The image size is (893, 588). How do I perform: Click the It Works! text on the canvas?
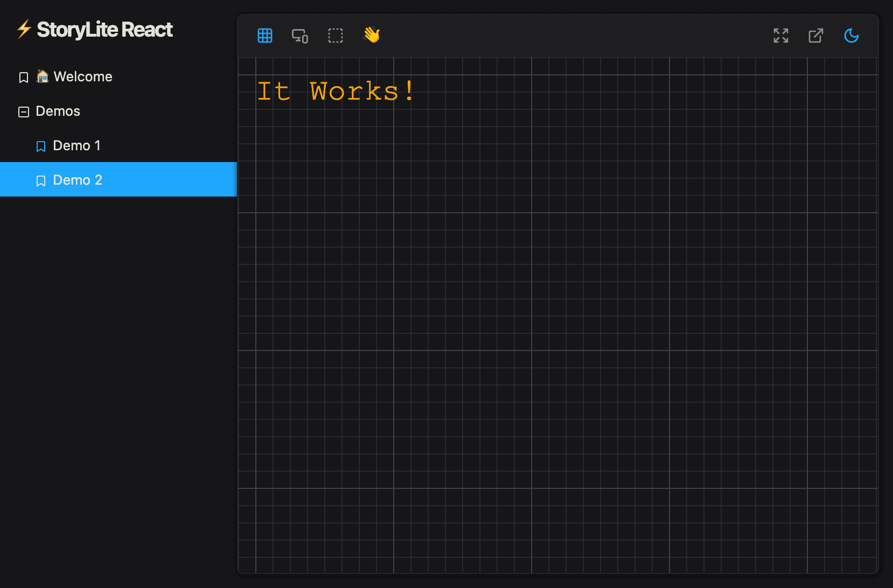coord(336,90)
